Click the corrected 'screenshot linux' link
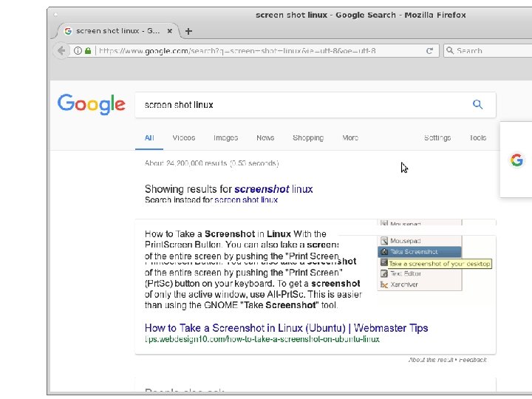Image resolution: width=532 pixels, height=399 pixels. pyautogui.click(x=273, y=189)
